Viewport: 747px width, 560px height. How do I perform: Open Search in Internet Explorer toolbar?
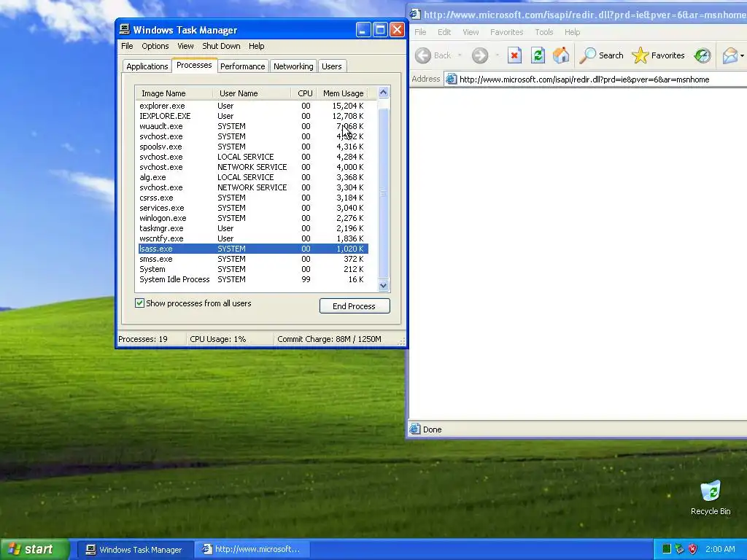click(x=601, y=55)
